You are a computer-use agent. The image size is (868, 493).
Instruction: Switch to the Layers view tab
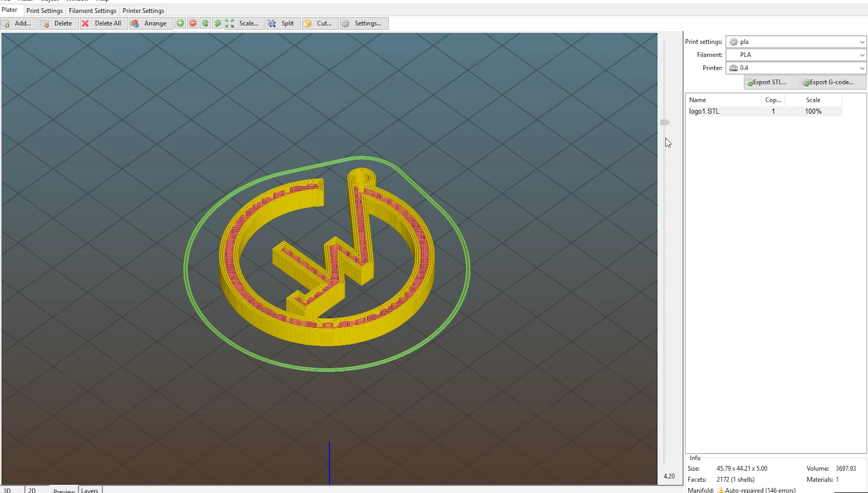(x=90, y=490)
